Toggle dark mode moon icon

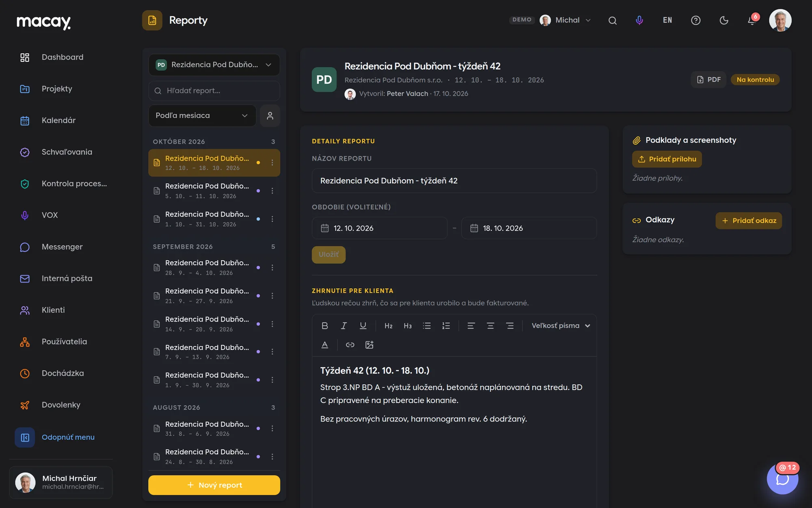(724, 20)
